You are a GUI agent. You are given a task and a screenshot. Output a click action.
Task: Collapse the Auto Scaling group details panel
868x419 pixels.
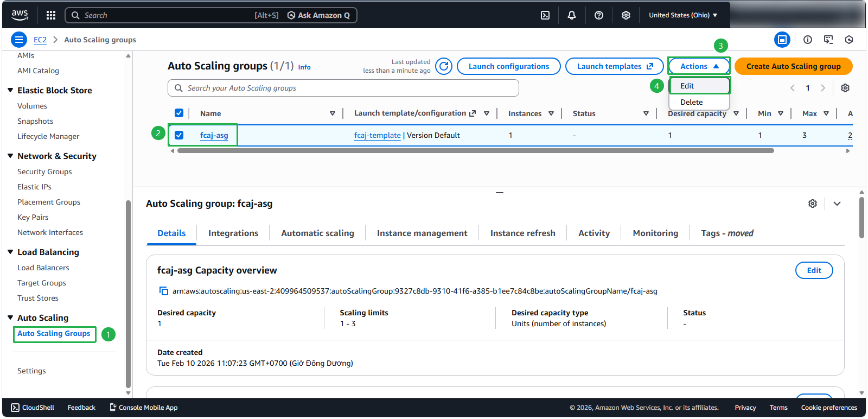837,204
